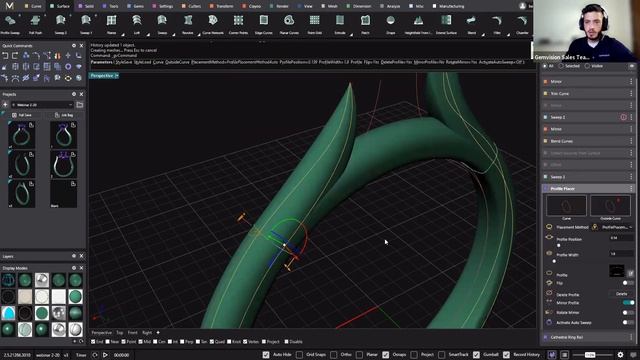Adjust the Profile Width slider handle
Screen dimensions: 640x360
[554, 261]
